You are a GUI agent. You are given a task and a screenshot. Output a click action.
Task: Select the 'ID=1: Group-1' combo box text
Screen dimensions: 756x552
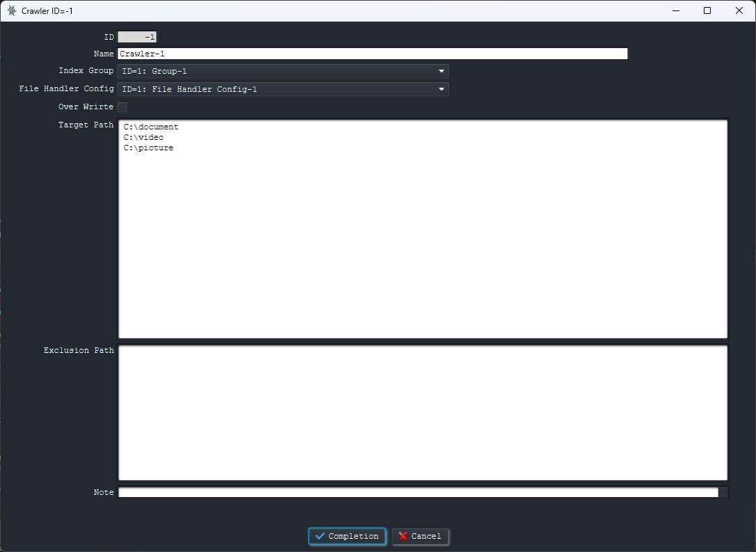tap(155, 71)
